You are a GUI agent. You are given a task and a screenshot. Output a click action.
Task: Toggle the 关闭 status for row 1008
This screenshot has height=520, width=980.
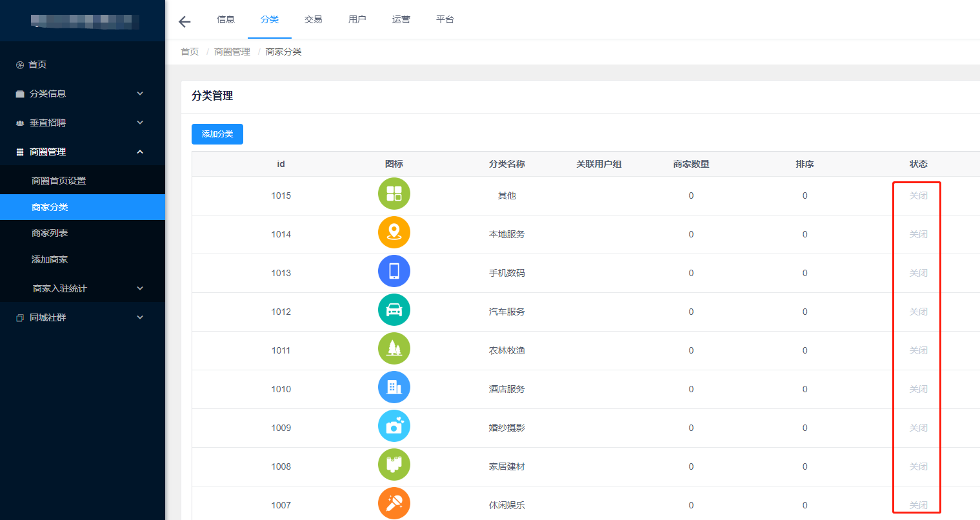tap(918, 466)
